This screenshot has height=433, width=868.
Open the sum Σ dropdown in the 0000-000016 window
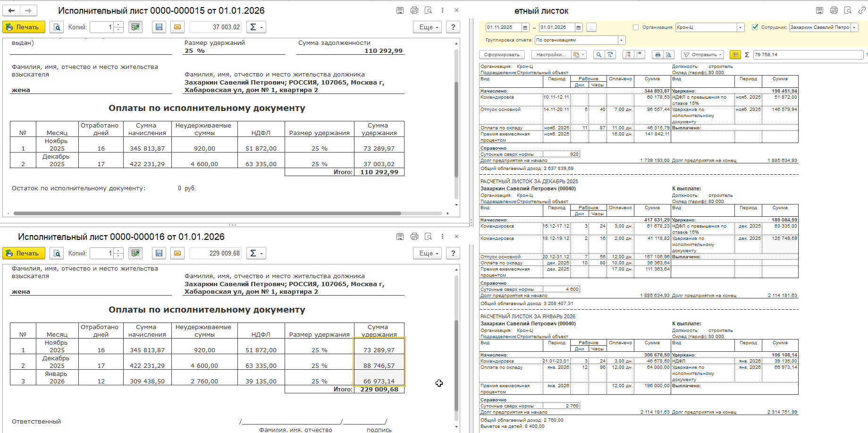(x=256, y=253)
